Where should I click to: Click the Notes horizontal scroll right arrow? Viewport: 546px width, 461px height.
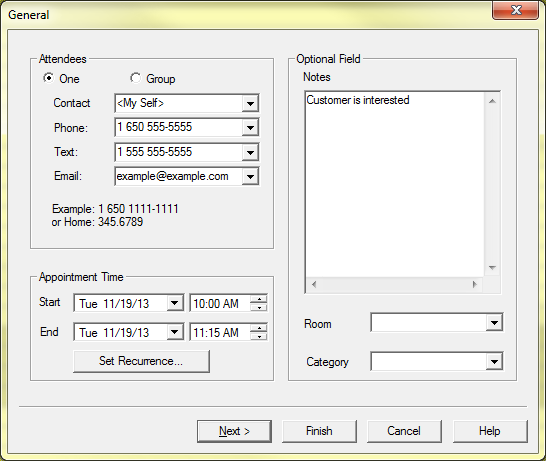point(475,284)
